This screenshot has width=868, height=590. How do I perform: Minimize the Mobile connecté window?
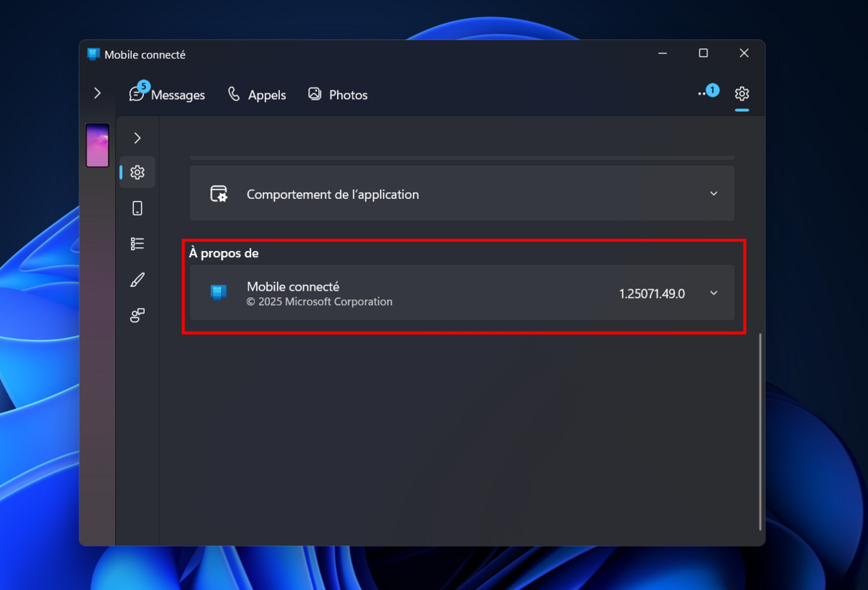click(663, 53)
